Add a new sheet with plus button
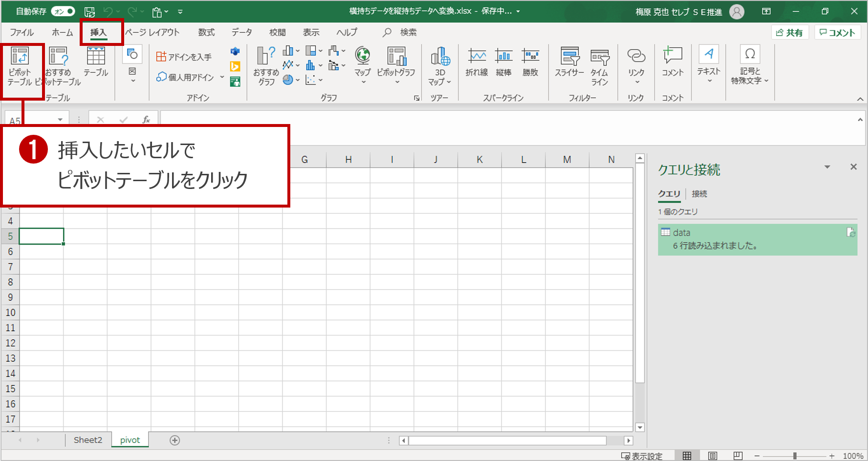This screenshot has height=461, width=868. point(174,440)
